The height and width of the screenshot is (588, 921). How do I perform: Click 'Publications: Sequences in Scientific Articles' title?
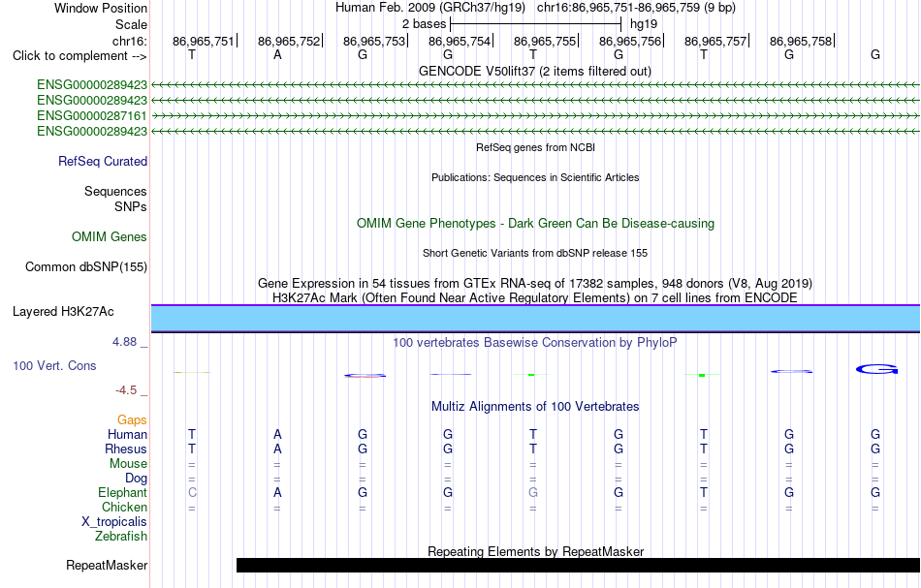coord(535,177)
